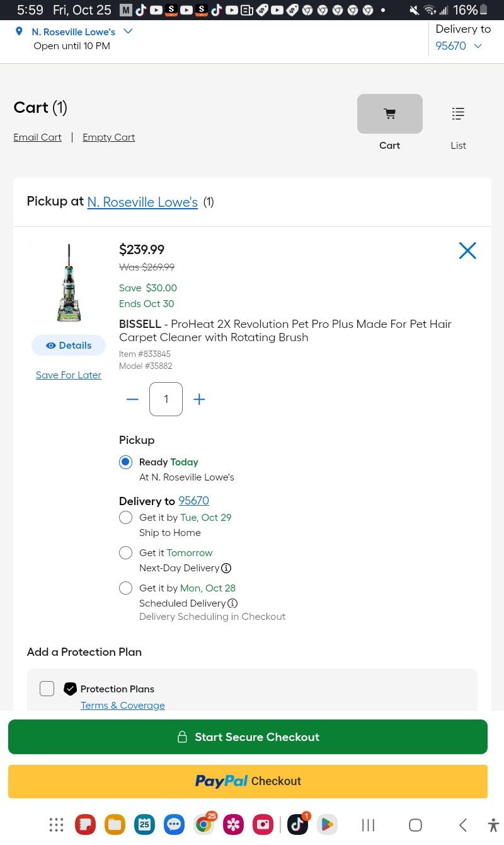
Task: Click the quantity input field
Action: click(x=166, y=399)
